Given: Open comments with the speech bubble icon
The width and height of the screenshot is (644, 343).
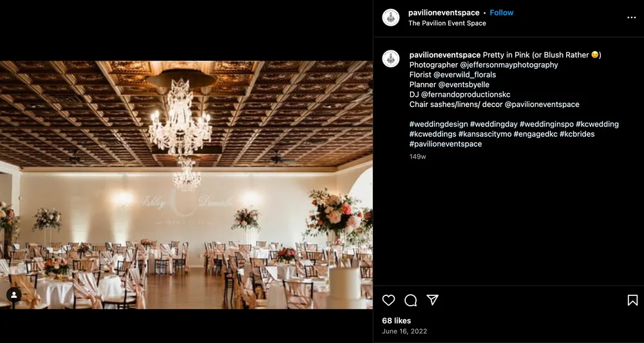Looking at the screenshot, I should coord(410,300).
